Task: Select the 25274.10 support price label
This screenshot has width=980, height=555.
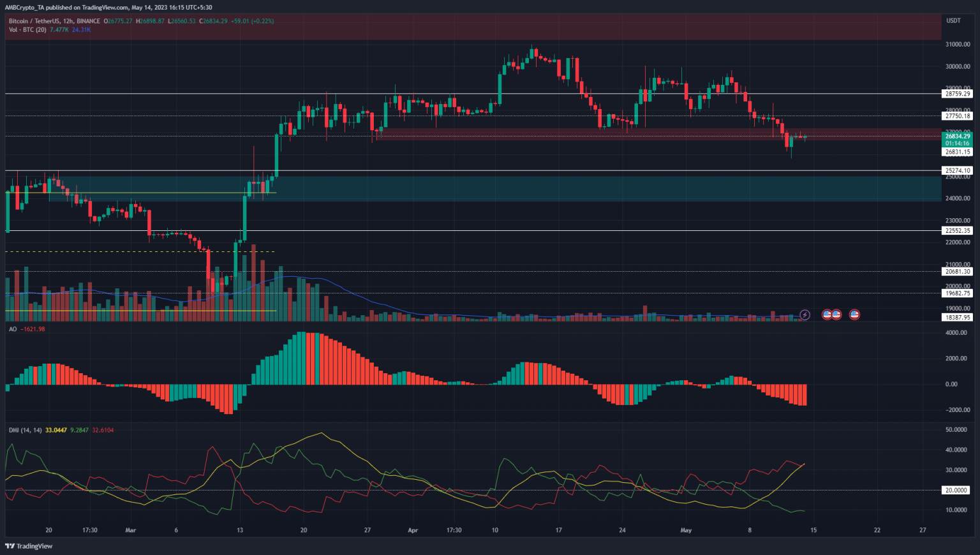Action: click(956, 170)
